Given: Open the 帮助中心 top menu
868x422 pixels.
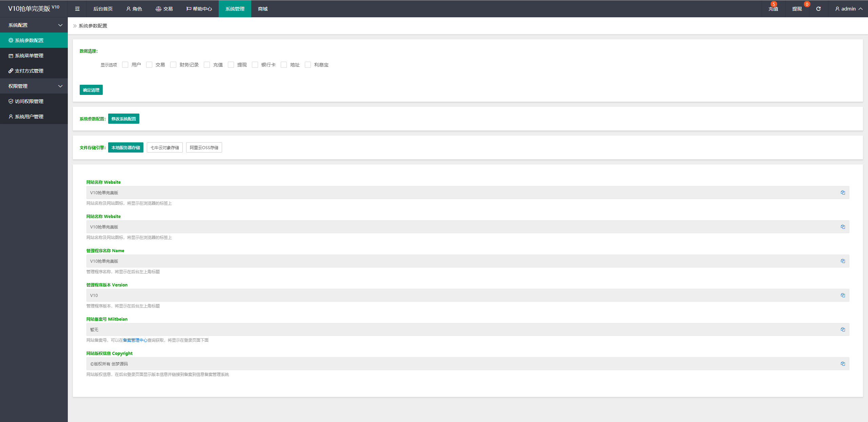Looking at the screenshot, I should click(x=199, y=9).
